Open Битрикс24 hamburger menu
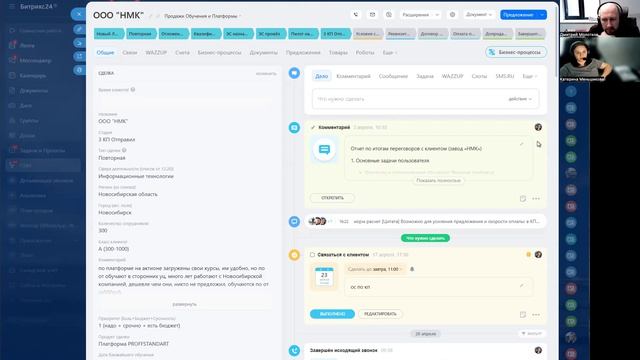Screen dimensions: 640x360 [x=12, y=7]
